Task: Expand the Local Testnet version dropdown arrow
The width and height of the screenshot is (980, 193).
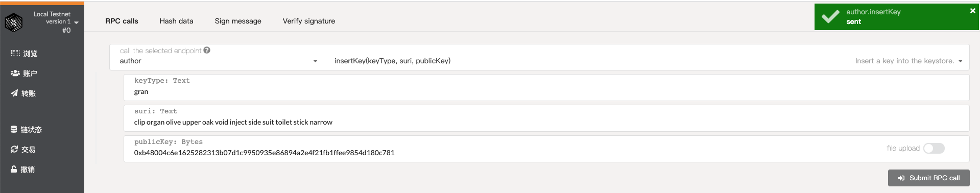Action: [x=77, y=22]
